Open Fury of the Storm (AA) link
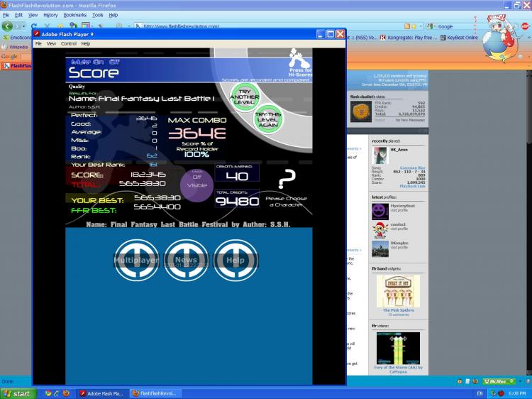The height and width of the screenshot is (399, 532). [x=399, y=369]
